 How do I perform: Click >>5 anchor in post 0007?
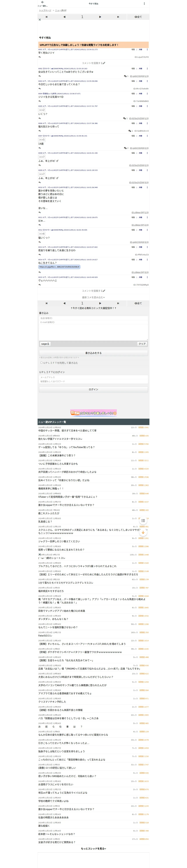(42, 140)
